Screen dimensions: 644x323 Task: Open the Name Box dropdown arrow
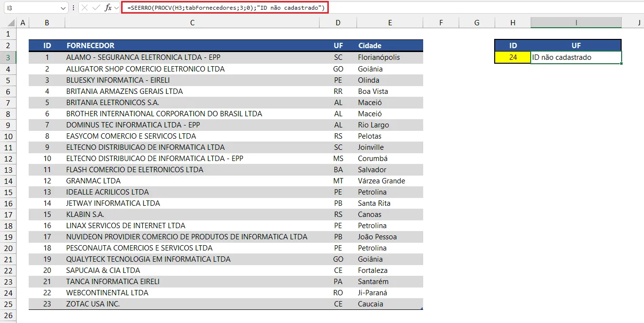coord(63,8)
